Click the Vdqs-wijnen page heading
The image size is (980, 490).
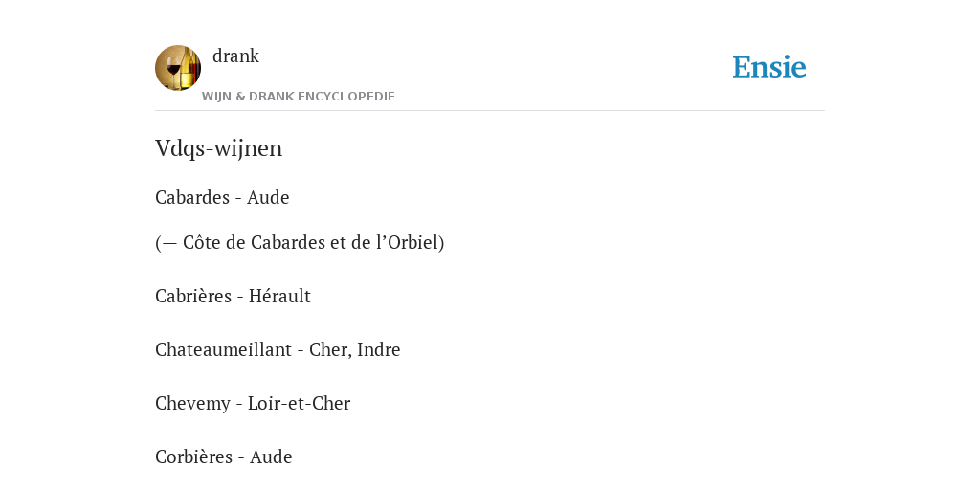point(219,148)
